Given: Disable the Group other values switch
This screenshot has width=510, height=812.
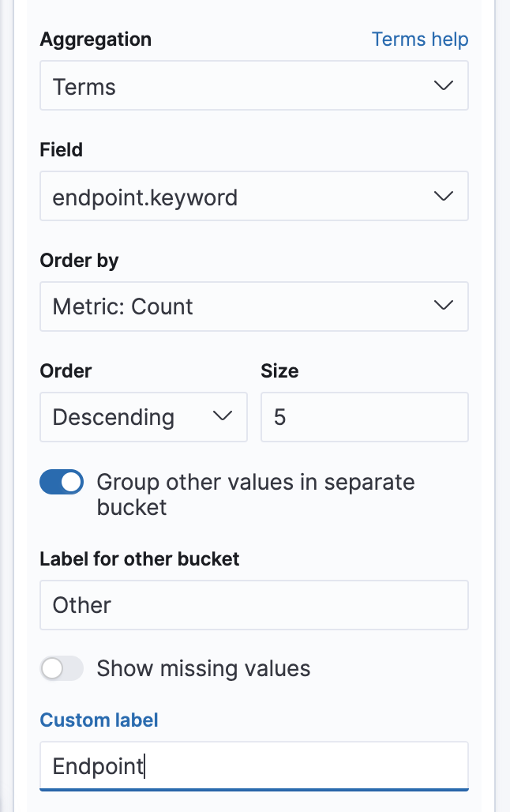Looking at the screenshot, I should coord(62,483).
